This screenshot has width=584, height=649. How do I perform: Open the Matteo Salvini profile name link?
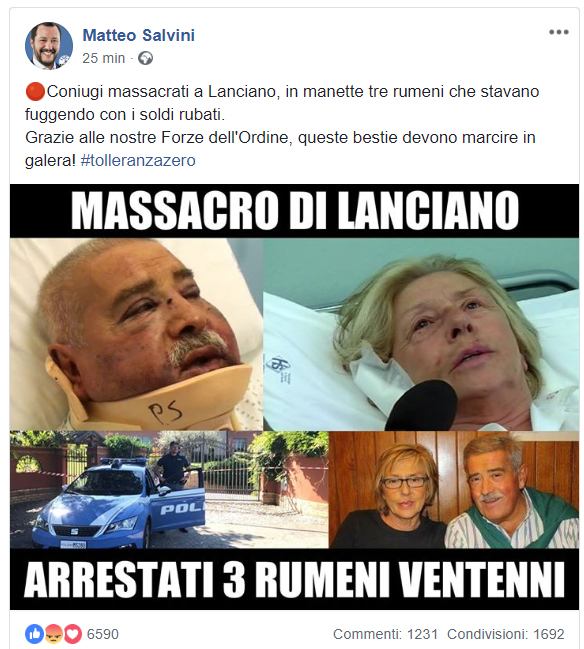point(139,36)
